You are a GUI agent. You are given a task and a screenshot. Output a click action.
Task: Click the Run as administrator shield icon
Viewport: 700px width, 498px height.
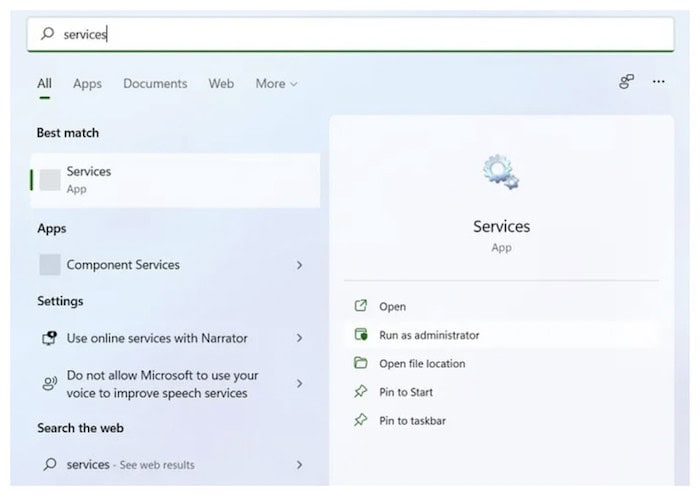pyautogui.click(x=361, y=334)
